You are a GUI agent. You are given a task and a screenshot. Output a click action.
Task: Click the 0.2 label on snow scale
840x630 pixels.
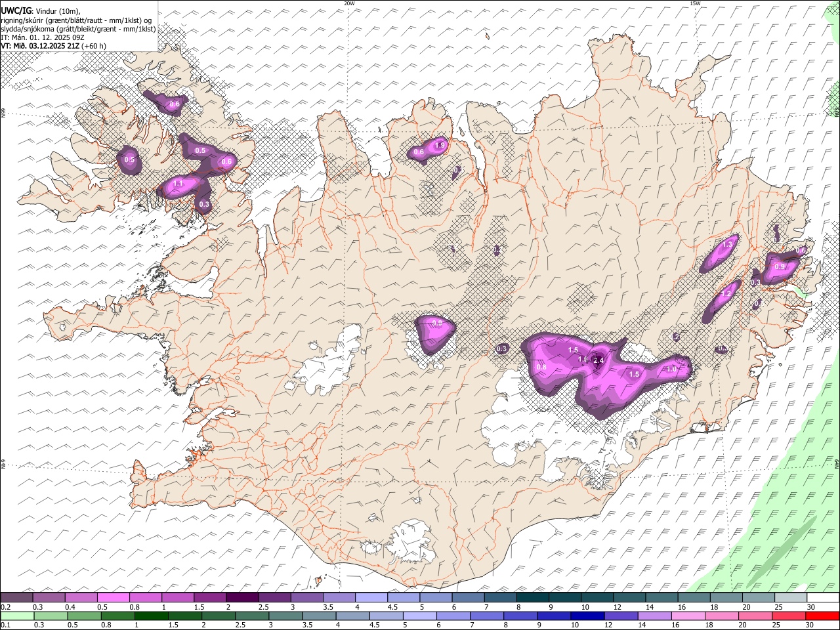(5, 607)
